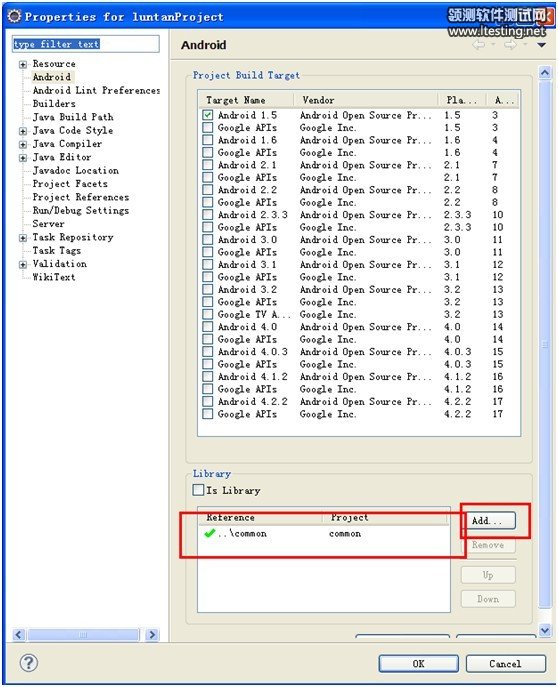
Task: Expand the Task Repository node
Action: point(23,238)
